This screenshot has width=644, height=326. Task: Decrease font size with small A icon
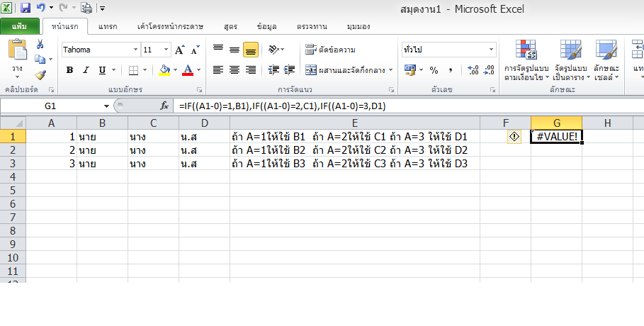[195, 50]
